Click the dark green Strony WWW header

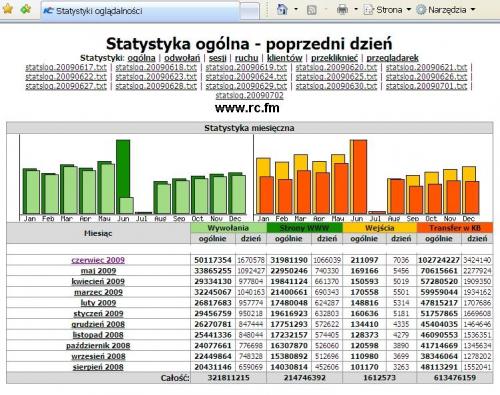tap(304, 228)
